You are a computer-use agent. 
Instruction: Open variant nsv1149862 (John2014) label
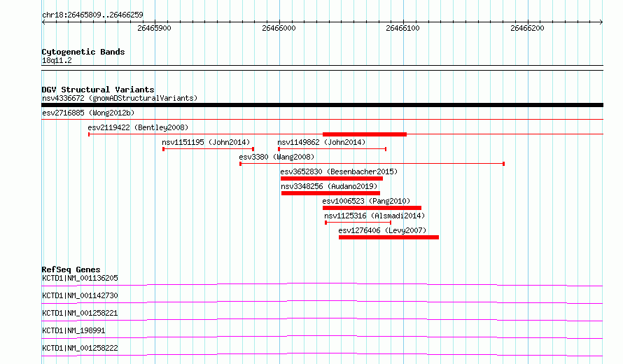(x=321, y=142)
